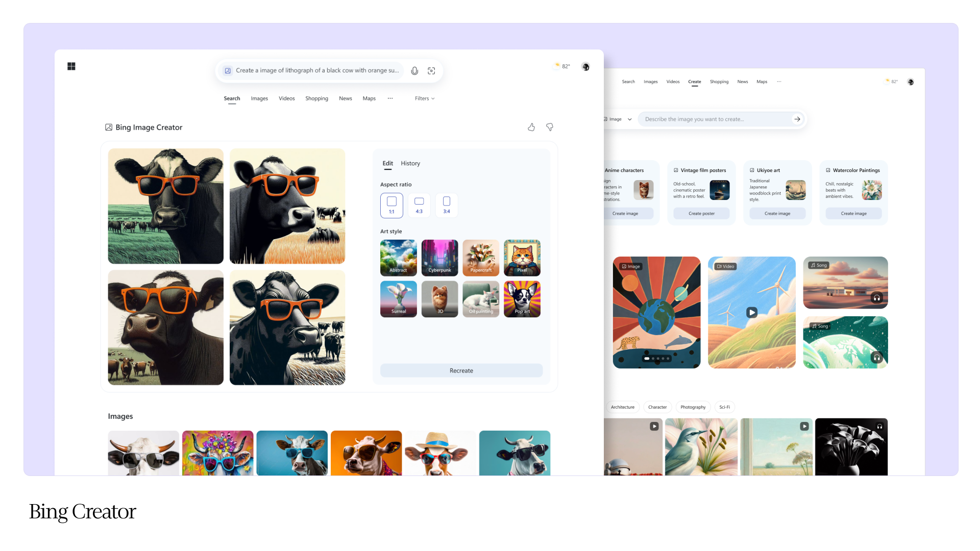Click Create image under Anime characters
This screenshot has height=551, width=980.
point(628,214)
